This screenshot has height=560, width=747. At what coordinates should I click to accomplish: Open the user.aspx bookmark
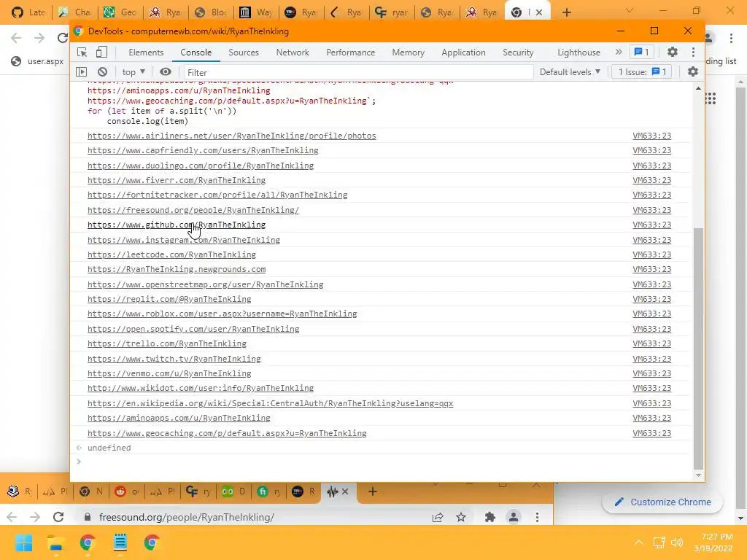38,61
